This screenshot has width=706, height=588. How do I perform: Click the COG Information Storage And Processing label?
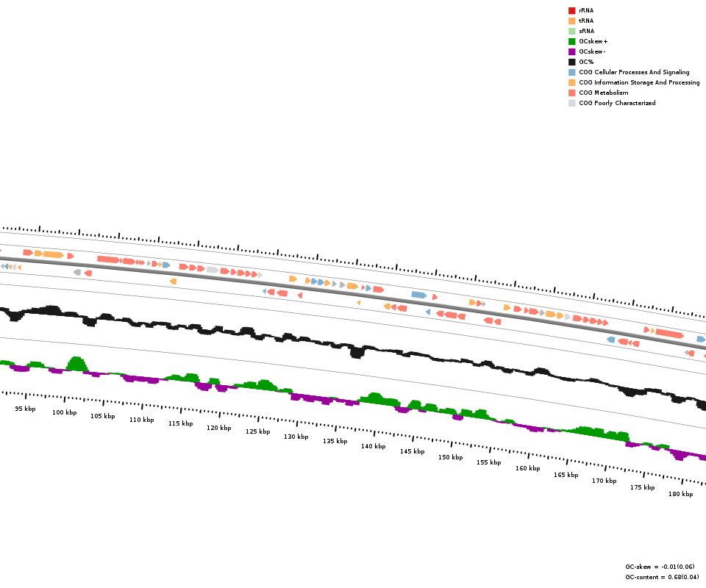click(638, 82)
